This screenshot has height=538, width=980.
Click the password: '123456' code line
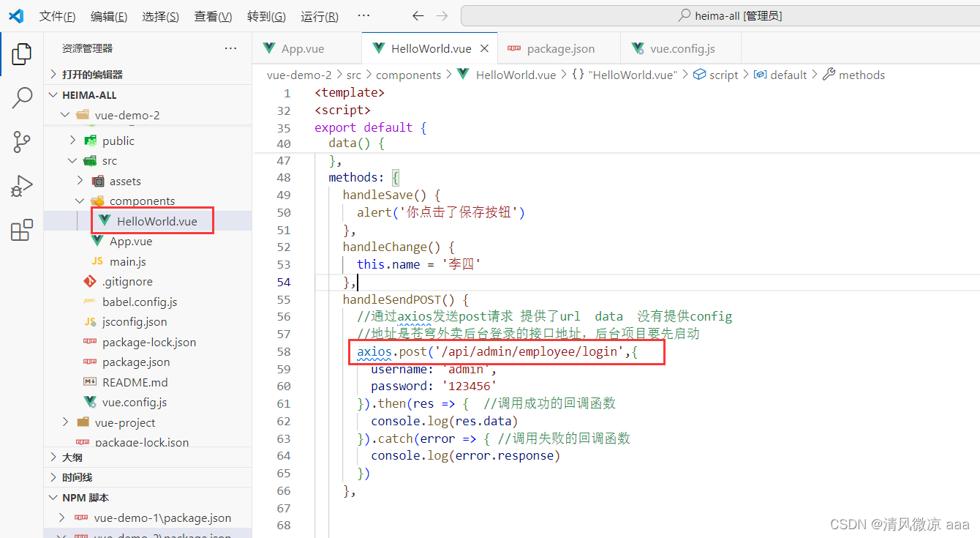(434, 386)
